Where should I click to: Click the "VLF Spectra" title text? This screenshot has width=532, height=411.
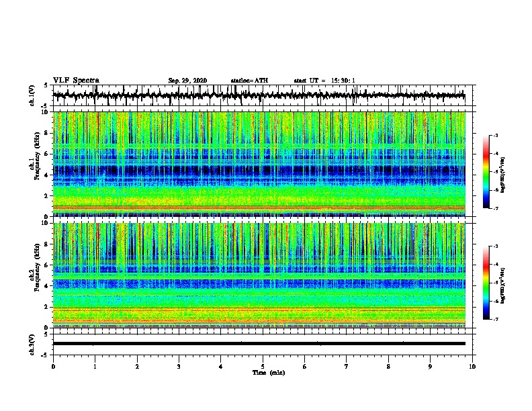point(76,81)
